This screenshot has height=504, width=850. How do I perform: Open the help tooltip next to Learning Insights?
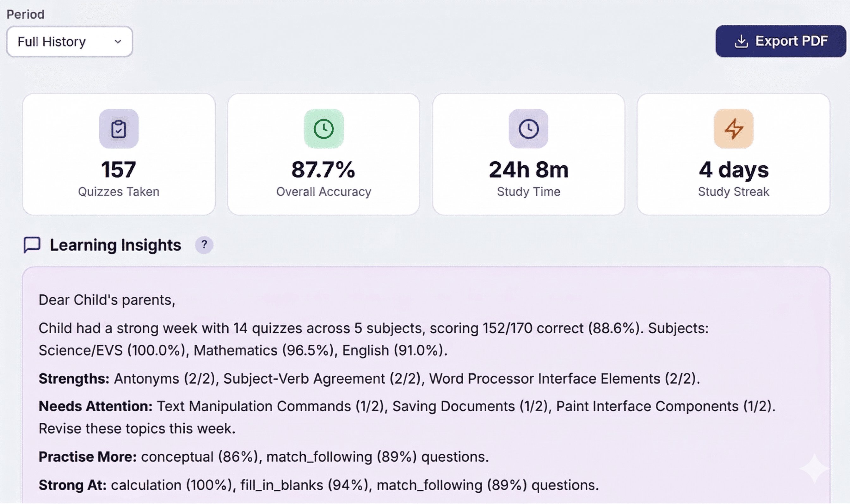tap(204, 244)
